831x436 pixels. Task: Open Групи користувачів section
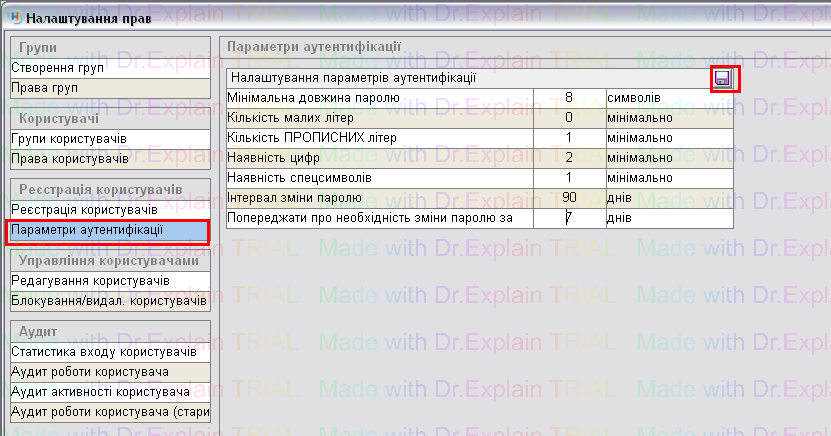coord(108,138)
